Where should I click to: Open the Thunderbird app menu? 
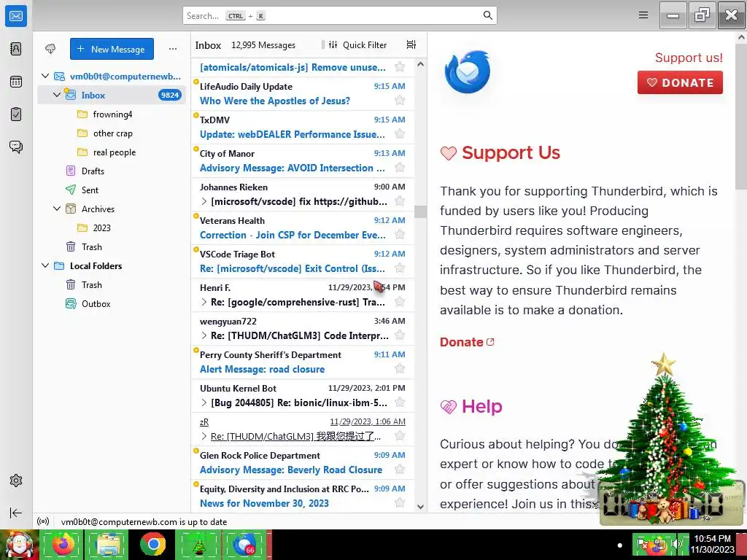643,15
